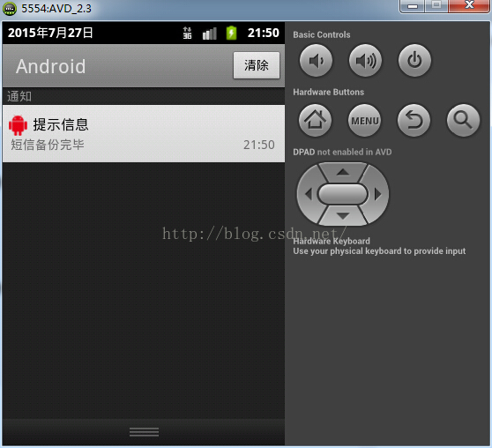Tap the emulator power button

(414, 60)
